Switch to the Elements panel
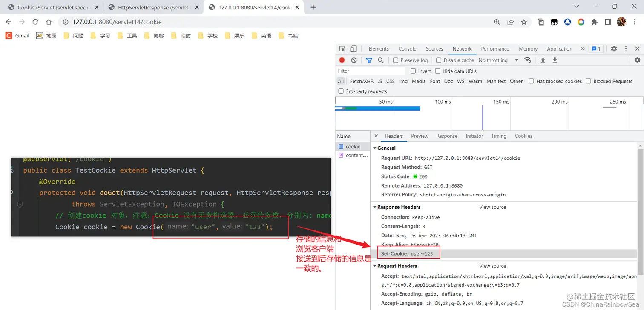644x310 pixels. 379,49
